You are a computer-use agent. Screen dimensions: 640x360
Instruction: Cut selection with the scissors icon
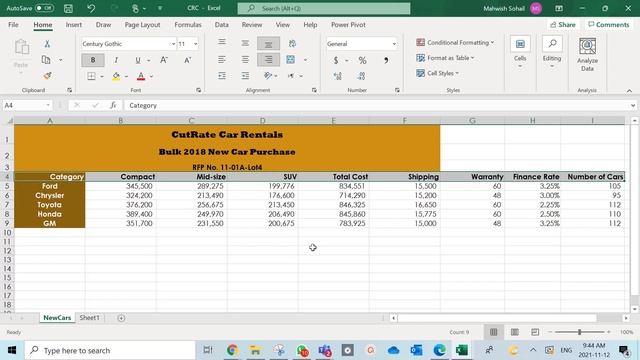[x=47, y=44]
